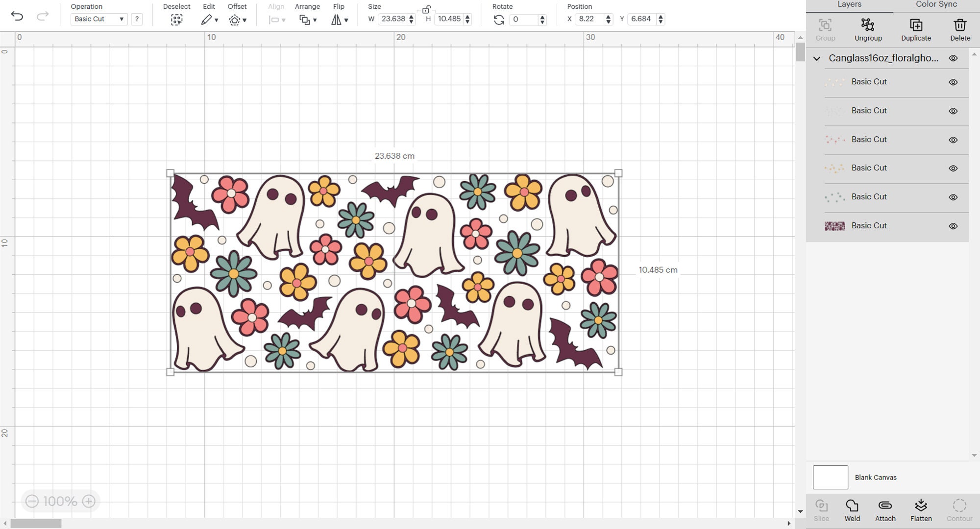980x529 pixels.
Task: Open the Arrange options
Action: point(305,20)
